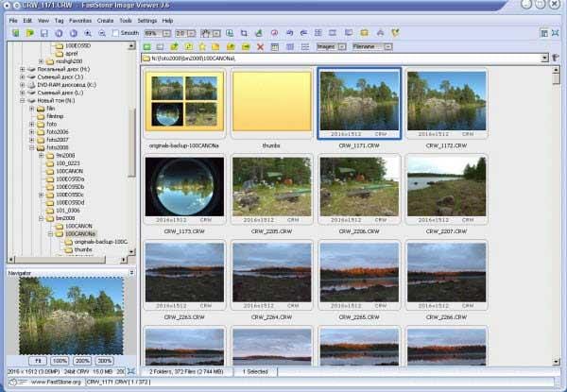Go to the next image with the right round arrow
This screenshot has width=567, height=392.
click(x=74, y=33)
